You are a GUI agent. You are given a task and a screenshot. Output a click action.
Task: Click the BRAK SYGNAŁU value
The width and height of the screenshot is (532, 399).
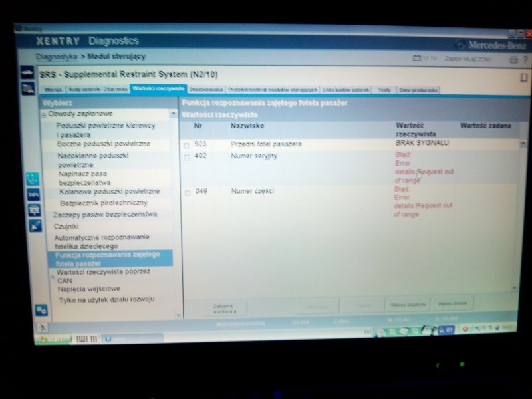tap(422, 143)
